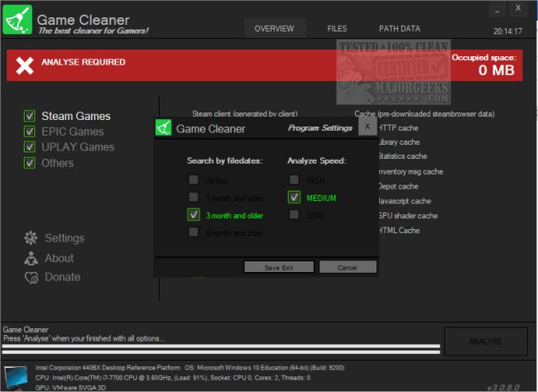Screen dimensions: 538x392
Task: Toggle the UPLAY Games checkbox
Action: [x=30, y=146]
